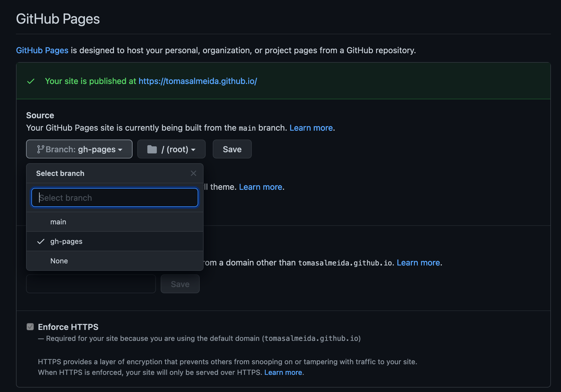The image size is (561, 392).
Task: Open Learn more link for custom domain
Action: coord(418,263)
